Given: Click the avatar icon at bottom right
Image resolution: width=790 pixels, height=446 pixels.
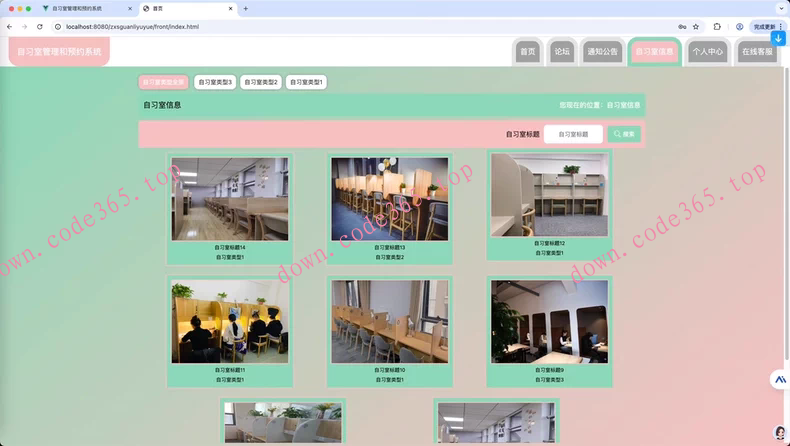Looking at the screenshot, I should point(780,432).
